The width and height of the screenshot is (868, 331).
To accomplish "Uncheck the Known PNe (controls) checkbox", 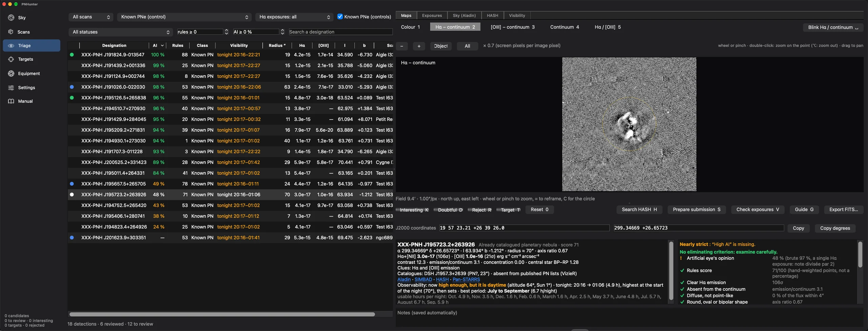I will 340,17.
